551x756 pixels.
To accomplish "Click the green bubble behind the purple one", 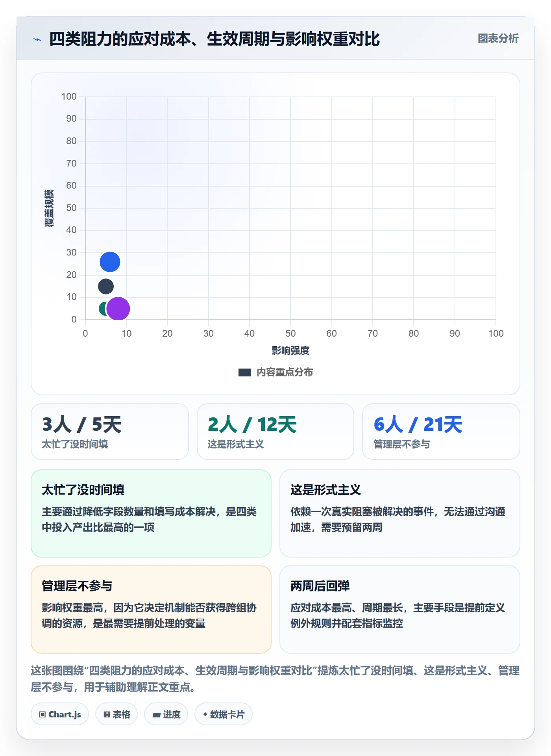I will (102, 309).
